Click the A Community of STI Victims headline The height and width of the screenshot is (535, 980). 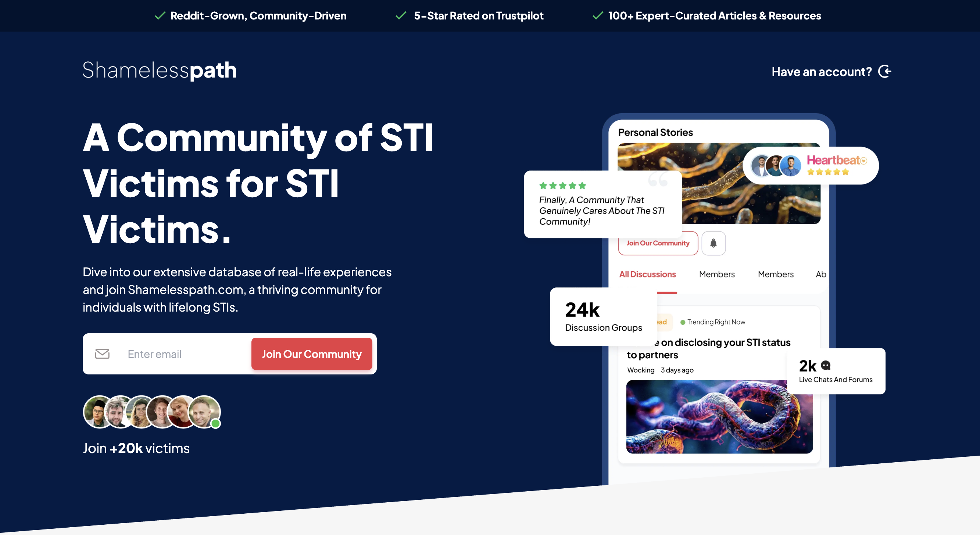258,183
